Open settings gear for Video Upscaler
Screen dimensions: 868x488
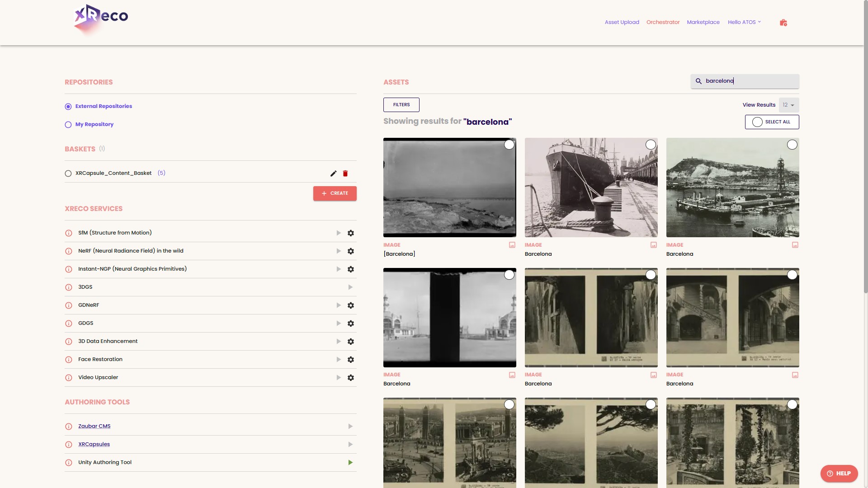click(x=350, y=378)
